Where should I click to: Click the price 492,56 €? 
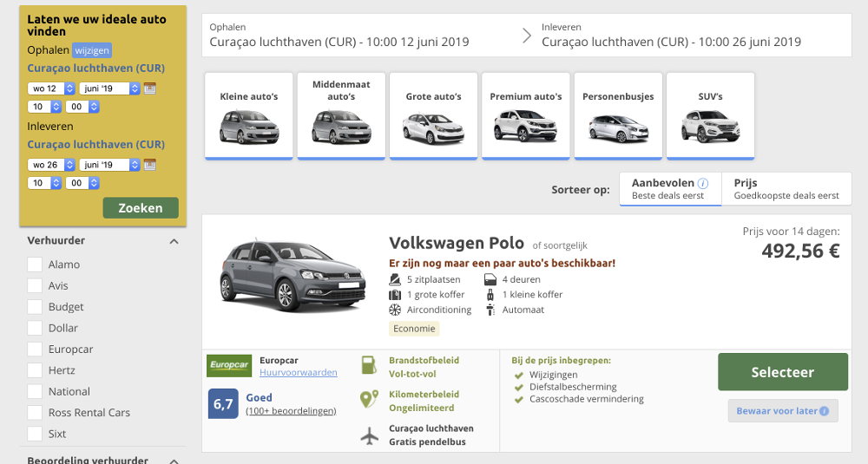[x=800, y=251]
